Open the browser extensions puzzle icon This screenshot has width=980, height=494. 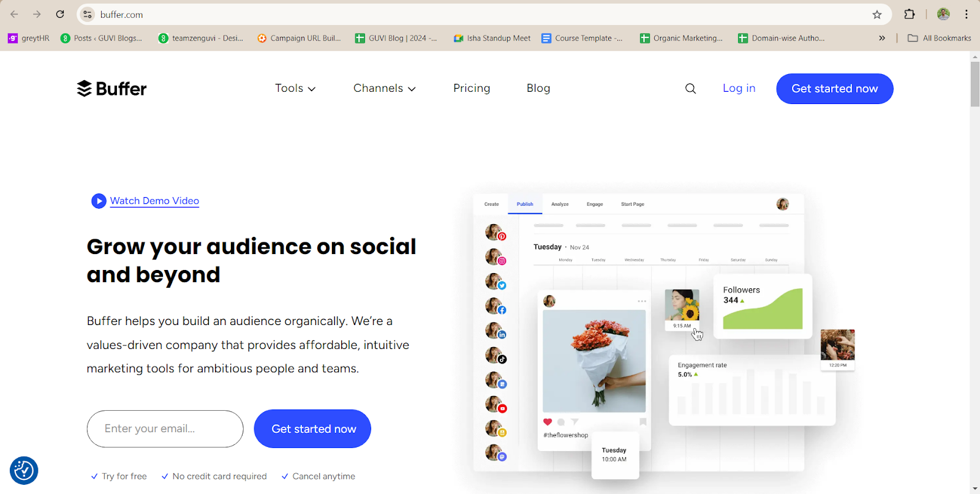[910, 14]
